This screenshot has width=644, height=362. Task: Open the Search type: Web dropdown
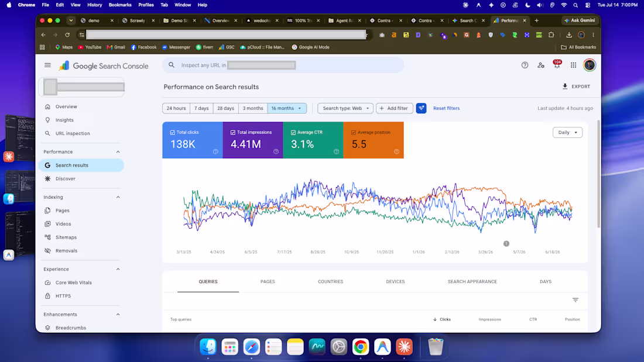(345, 108)
